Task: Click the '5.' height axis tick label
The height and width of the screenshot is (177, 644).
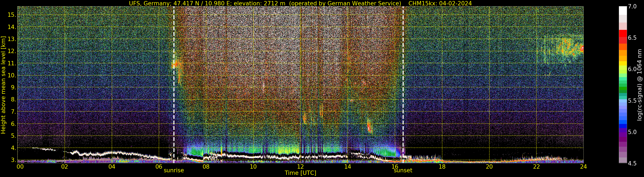Action: click(x=13, y=136)
